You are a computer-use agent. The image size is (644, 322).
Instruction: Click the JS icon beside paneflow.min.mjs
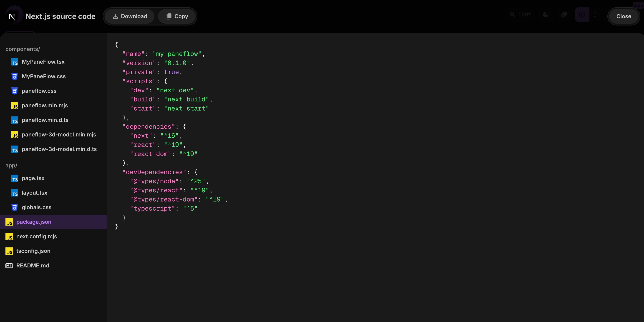pyautogui.click(x=15, y=106)
